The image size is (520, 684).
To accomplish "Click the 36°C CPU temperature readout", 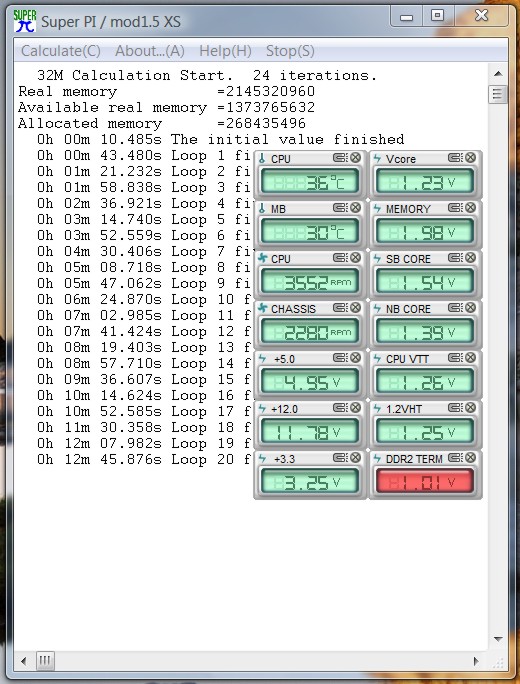I will [x=310, y=182].
